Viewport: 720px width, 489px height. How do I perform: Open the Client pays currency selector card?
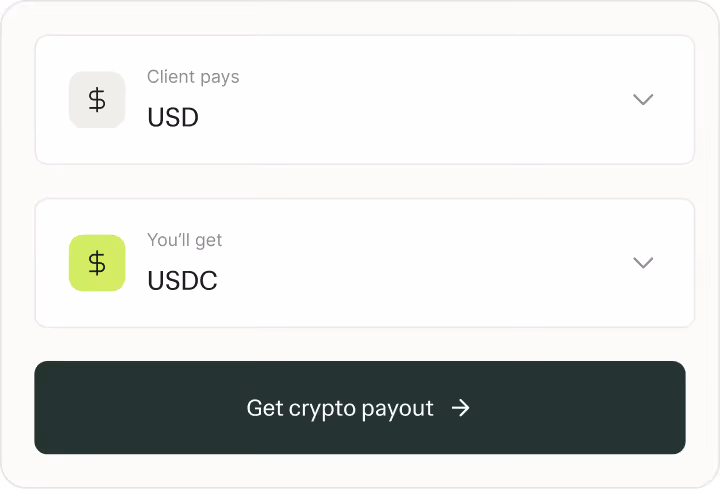pos(364,100)
